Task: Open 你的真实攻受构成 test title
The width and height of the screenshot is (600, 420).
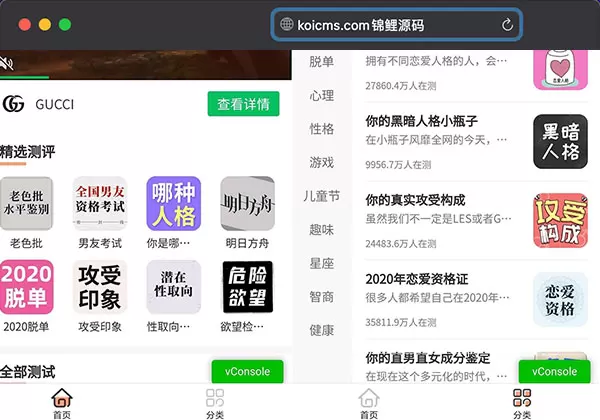Action: coord(415,200)
